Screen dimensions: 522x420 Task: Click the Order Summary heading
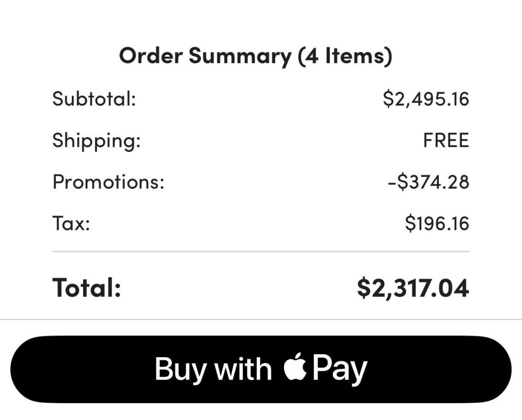[255, 56]
